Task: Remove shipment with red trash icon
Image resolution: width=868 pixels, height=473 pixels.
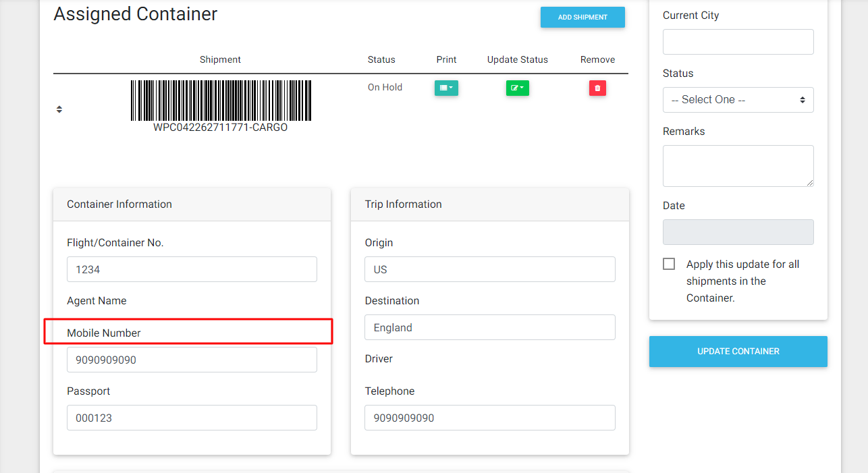Action: tap(597, 88)
